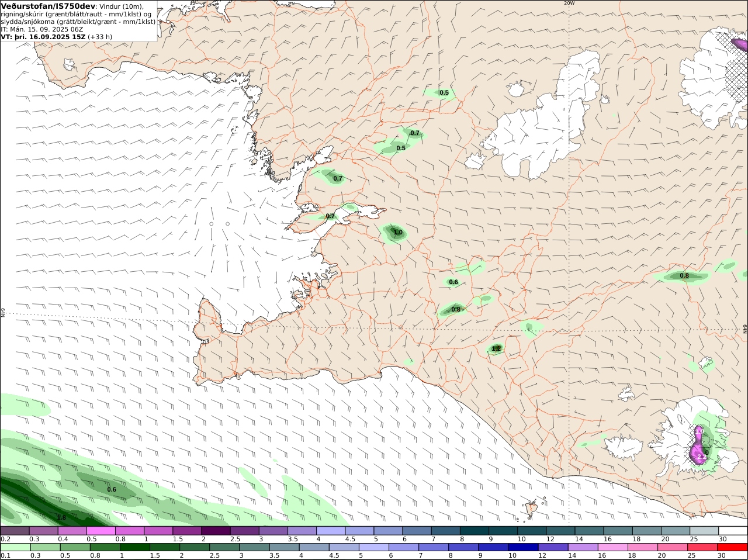Click the red 30 swatch in the lower rain legend
Image resolution: width=748 pixels, height=560 pixels.
(732, 547)
